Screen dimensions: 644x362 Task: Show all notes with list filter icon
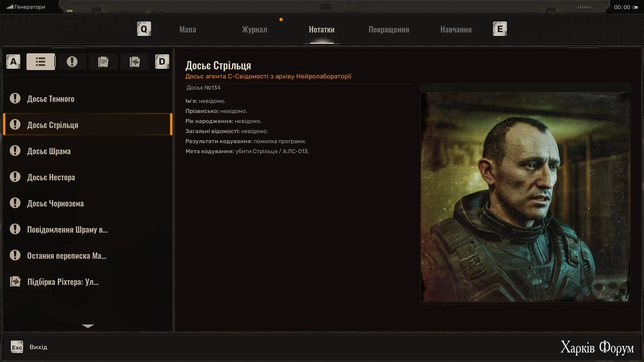(x=41, y=62)
